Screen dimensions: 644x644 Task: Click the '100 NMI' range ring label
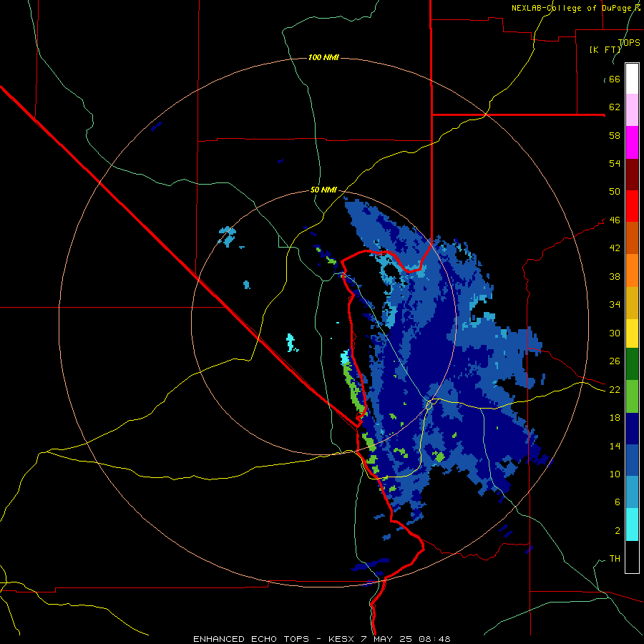coord(323,57)
